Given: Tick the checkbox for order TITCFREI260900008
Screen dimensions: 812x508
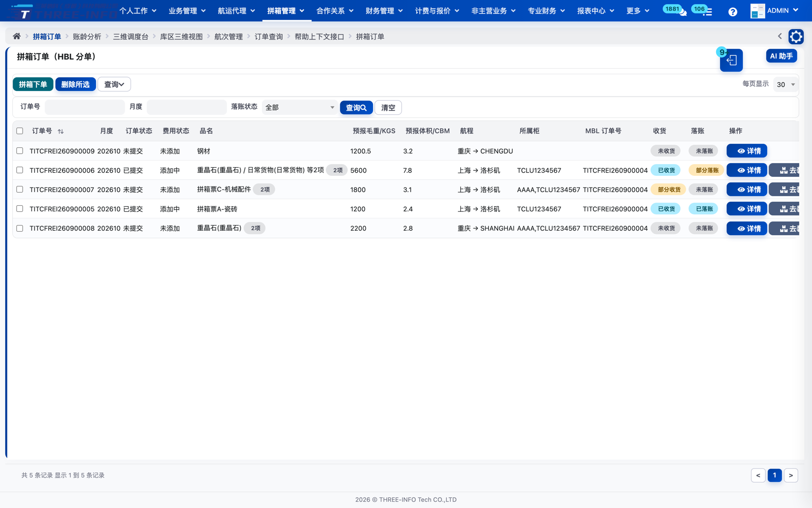Looking at the screenshot, I should [x=20, y=228].
